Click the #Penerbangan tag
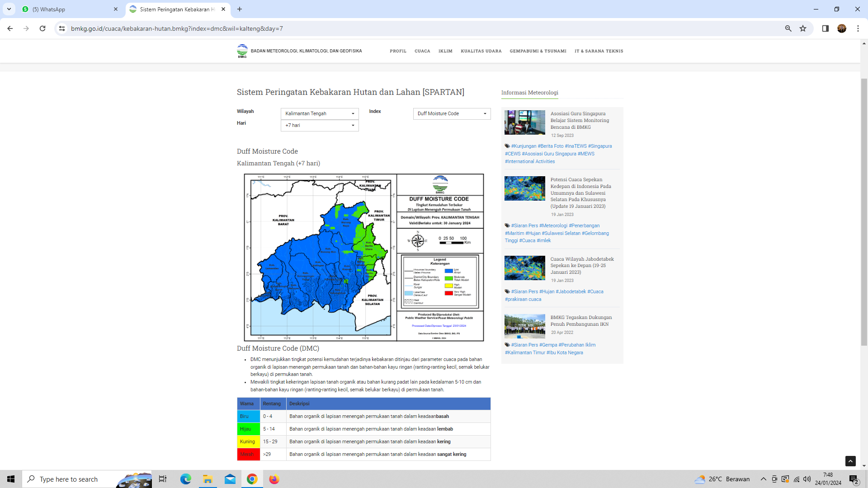Screen dimensions: 868x488 click(x=584, y=225)
